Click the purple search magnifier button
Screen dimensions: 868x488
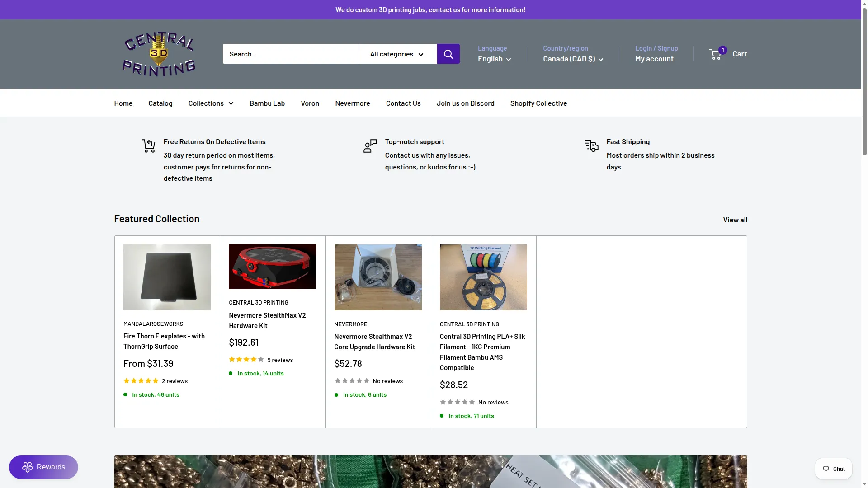pyautogui.click(x=448, y=54)
